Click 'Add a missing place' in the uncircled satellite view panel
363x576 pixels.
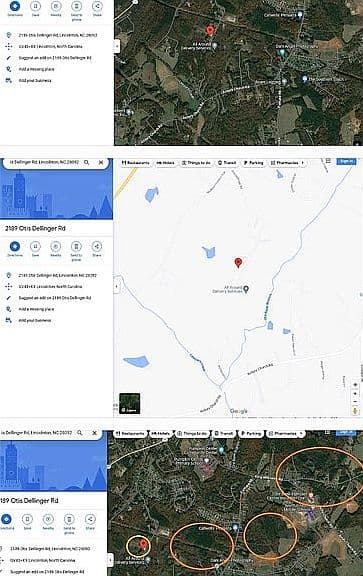36,69
